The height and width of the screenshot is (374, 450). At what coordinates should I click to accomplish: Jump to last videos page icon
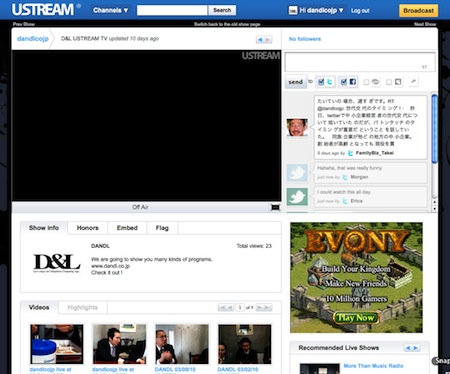point(268,307)
